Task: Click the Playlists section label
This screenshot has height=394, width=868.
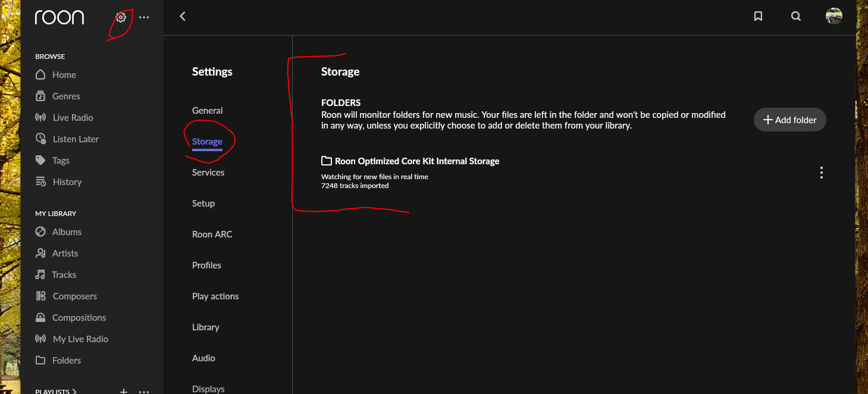Action: pos(52,392)
